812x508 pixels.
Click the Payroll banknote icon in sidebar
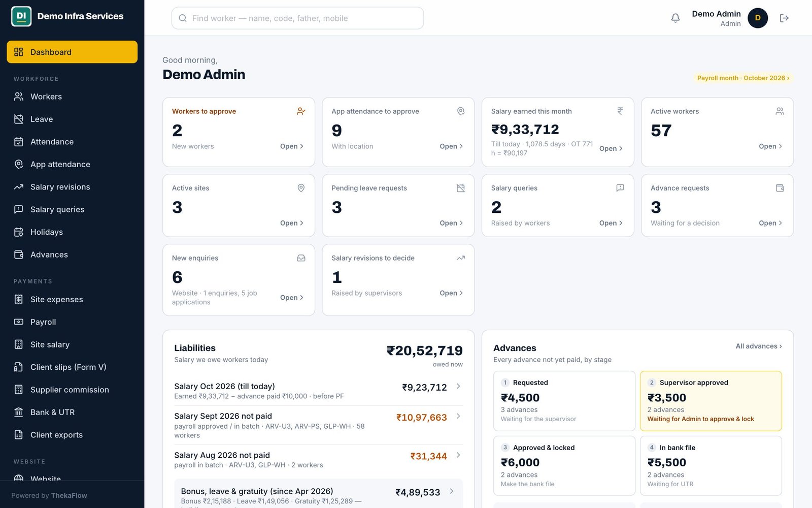coord(19,322)
